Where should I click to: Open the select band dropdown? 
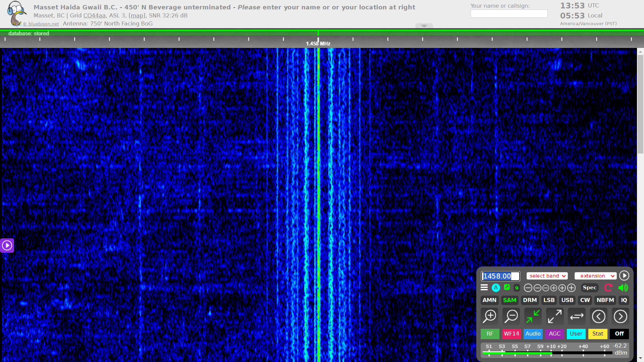tap(547, 276)
